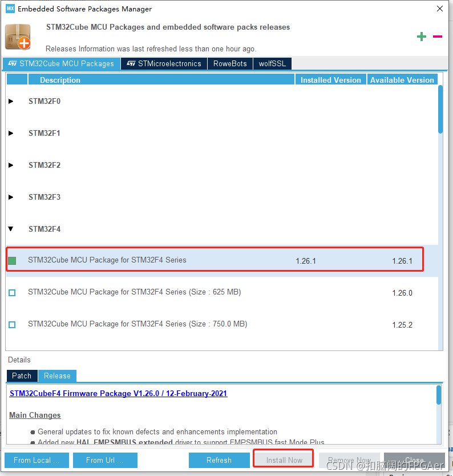Image resolution: width=453 pixels, height=476 pixels.
Task: Close the Embedded Software Packages Manager window
Action: pyautogui.click(x=440, y=9)
